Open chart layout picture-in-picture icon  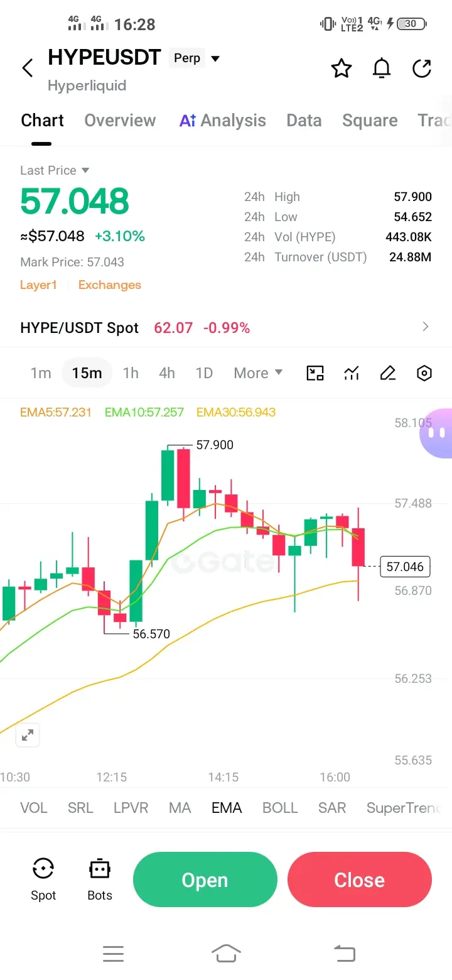pyautogui.click(x=315, y=373)
